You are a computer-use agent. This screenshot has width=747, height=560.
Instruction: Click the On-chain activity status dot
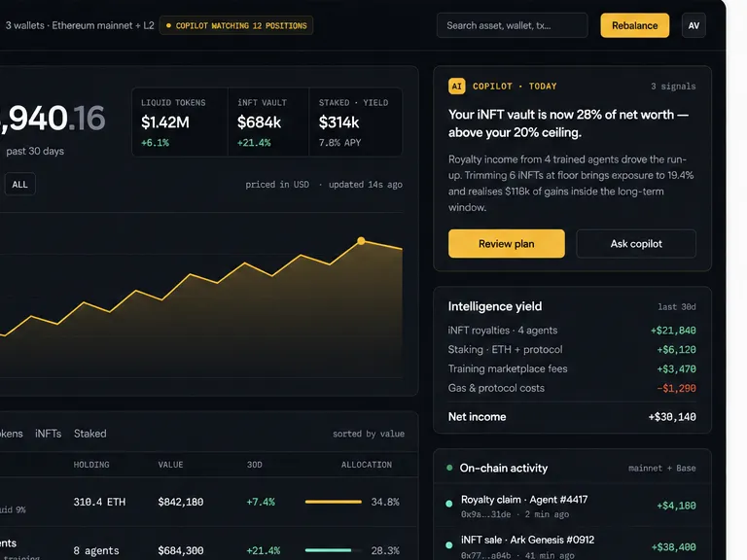coord(449,468)
